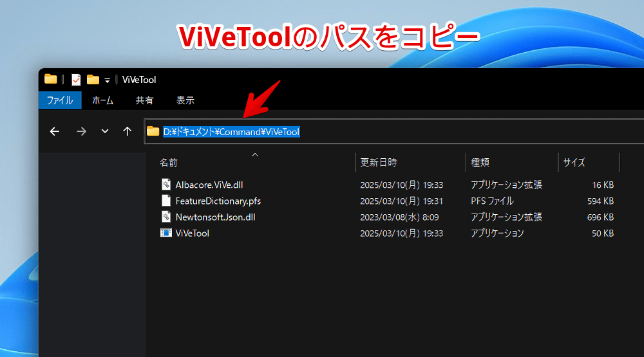Click the Properties quick access icon
This screenshot has height=357, width=644.
point(76,80)
